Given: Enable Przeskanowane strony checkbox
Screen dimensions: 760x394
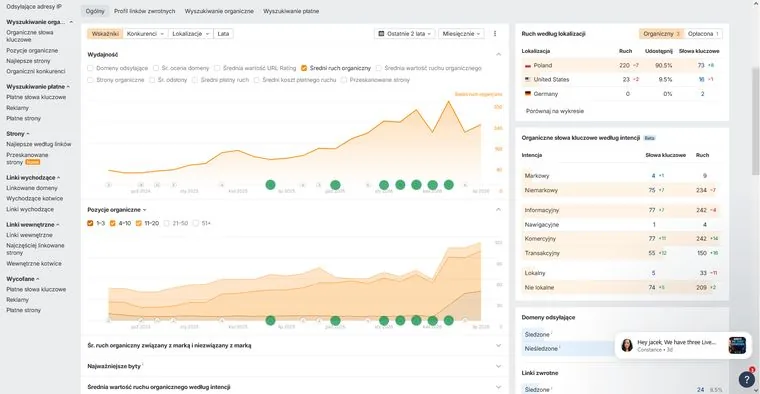Looking at the screenshot, I should (x=344, y=80).
